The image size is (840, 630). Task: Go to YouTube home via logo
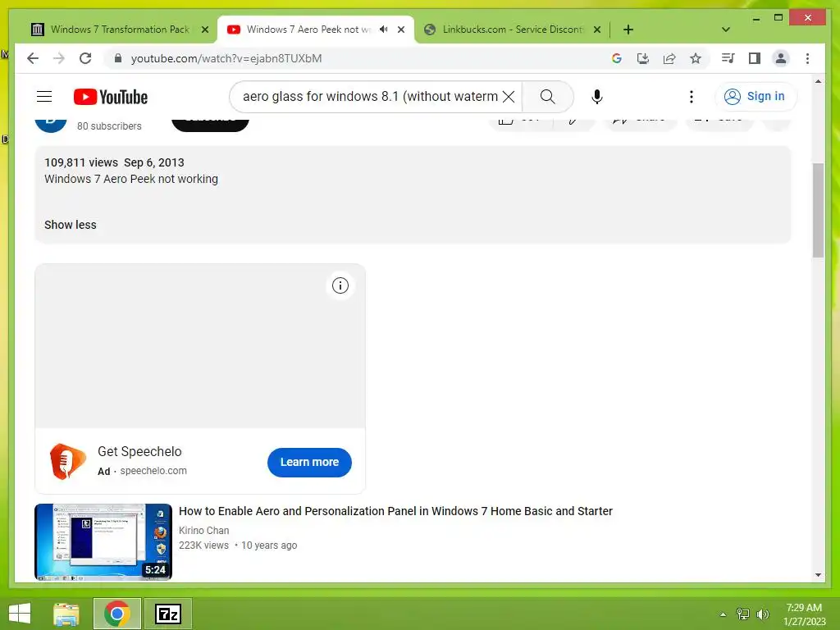tap(111, 97)
